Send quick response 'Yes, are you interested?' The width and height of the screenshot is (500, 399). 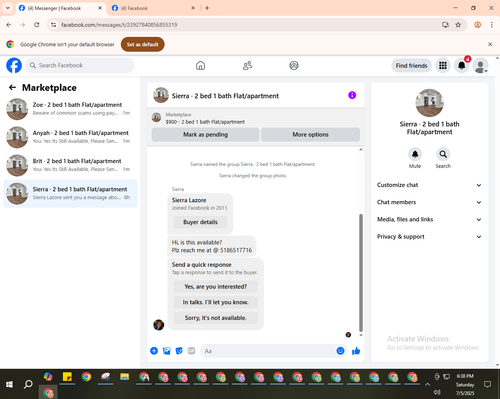tap(216, 287)
